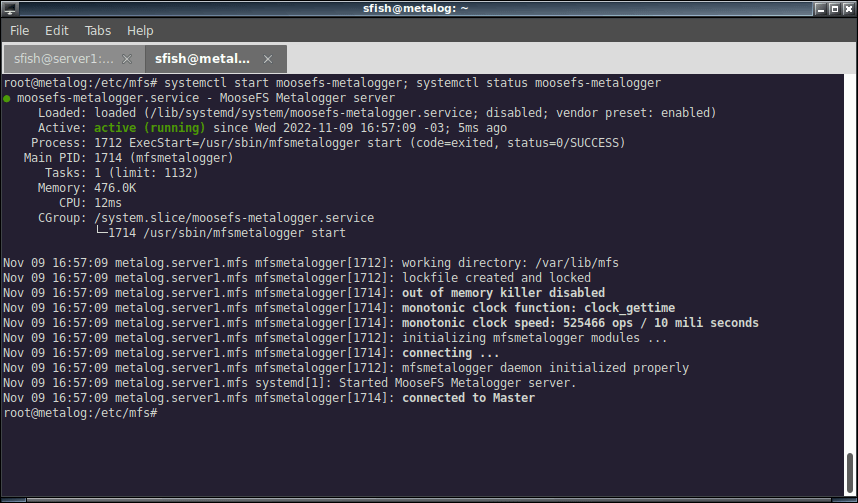The image size is (858, 503).
Task: Close the sfish@server1 tab
Action: coord(127,59)
